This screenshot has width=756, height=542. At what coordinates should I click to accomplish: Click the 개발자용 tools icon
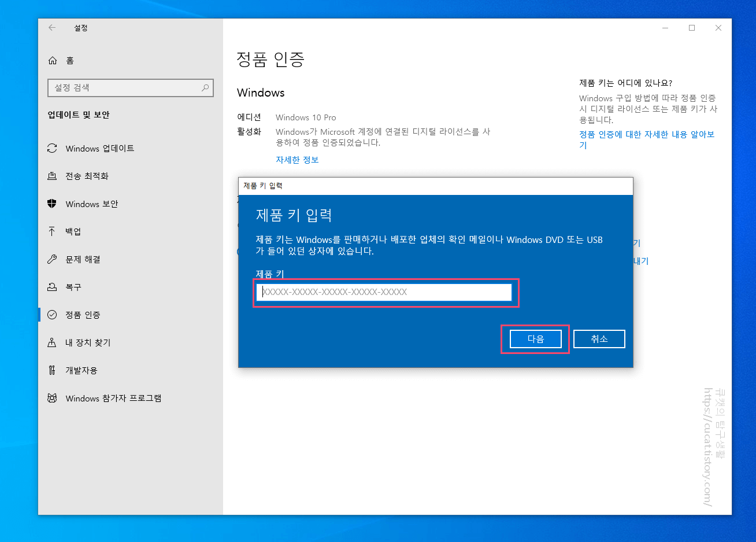tap(52, 370)
